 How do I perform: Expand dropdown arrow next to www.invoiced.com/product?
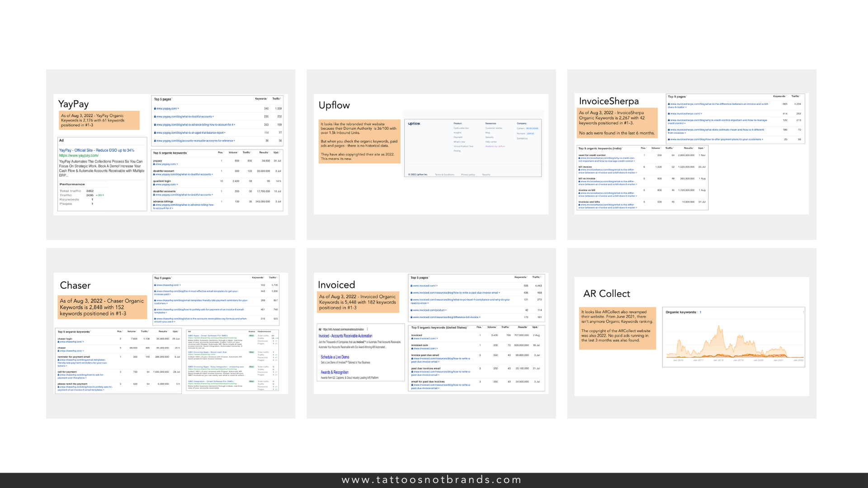click(x=447, y=310)
